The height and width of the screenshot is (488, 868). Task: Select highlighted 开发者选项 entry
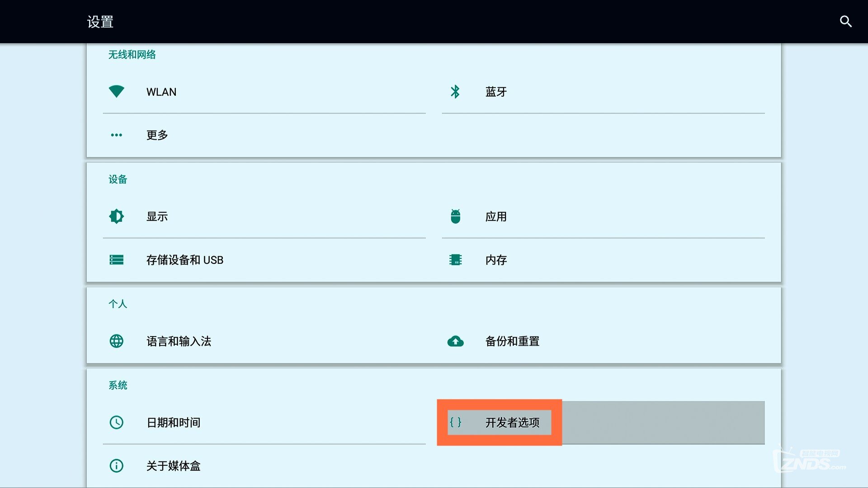[512, 422]
